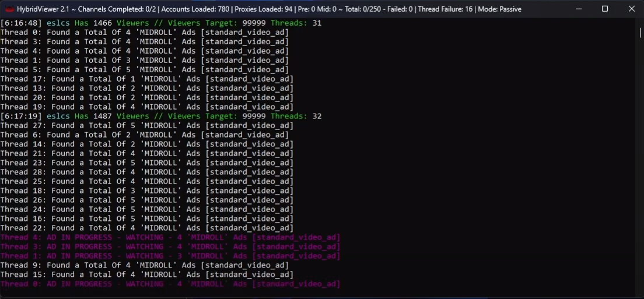Maximize the HybridViewer console window
The height and width of the screenshot is (299, 644).
(604, 9)
